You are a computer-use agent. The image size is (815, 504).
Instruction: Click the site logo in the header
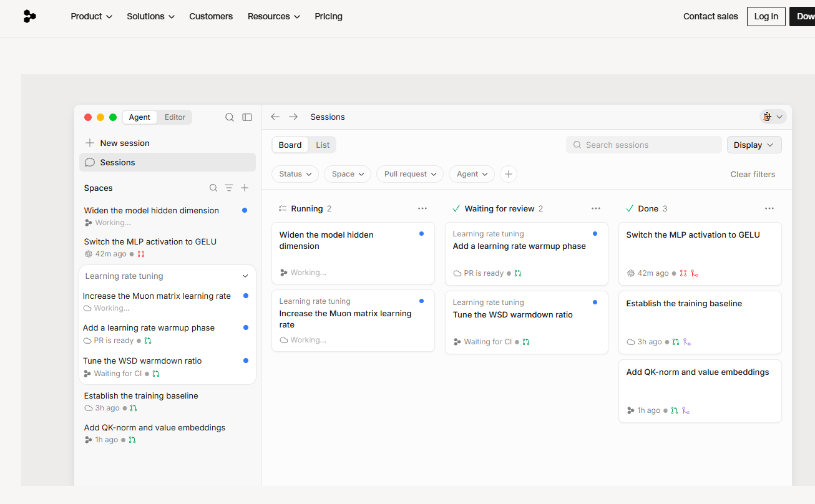point(29,16)
